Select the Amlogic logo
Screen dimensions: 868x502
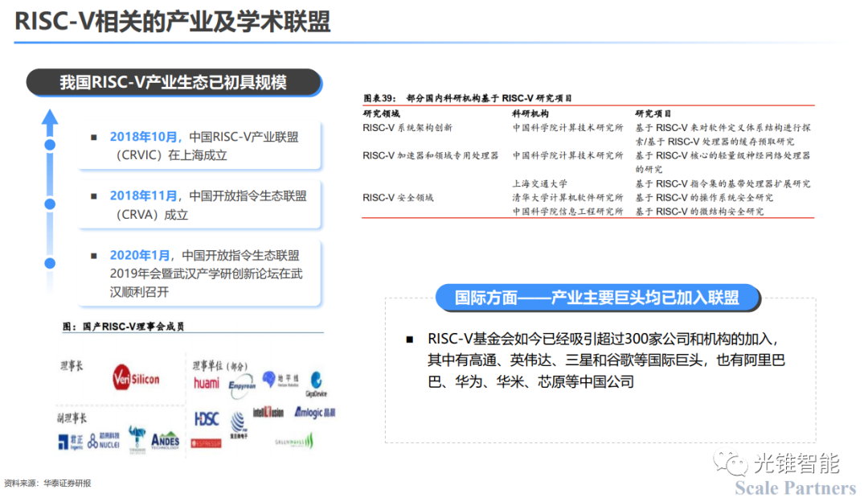click(x=314, y=413)
